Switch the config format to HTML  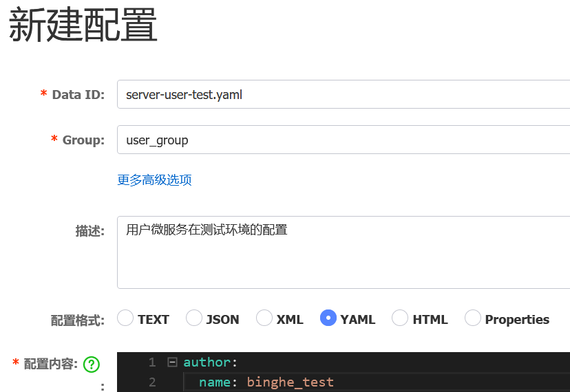pos(400,318)
